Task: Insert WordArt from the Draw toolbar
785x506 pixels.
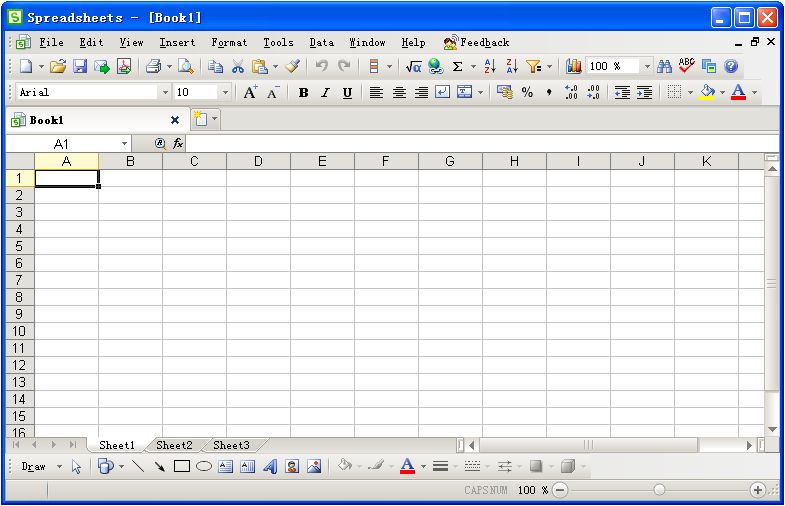Action: click(x=270, y=466)
